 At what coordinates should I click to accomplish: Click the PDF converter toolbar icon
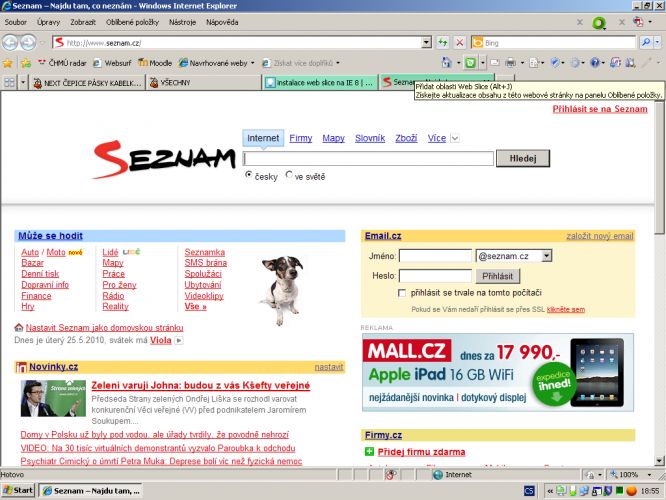tap(638, 22)
